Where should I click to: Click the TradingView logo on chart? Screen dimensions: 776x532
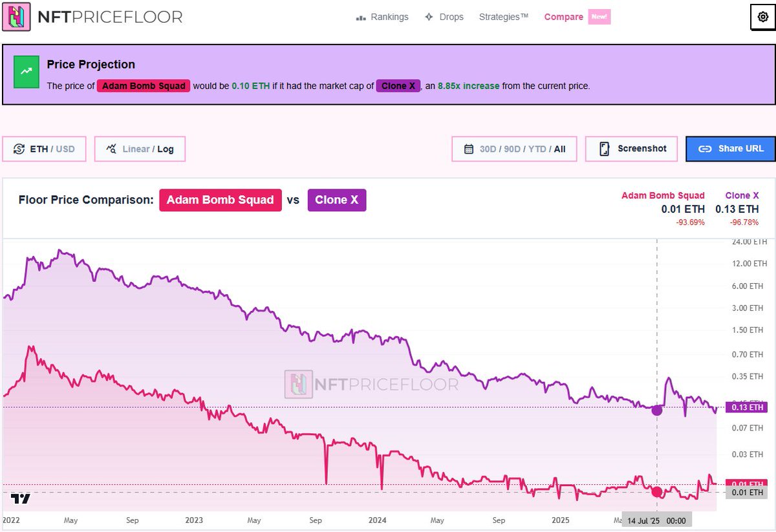(x=21, y=498)
